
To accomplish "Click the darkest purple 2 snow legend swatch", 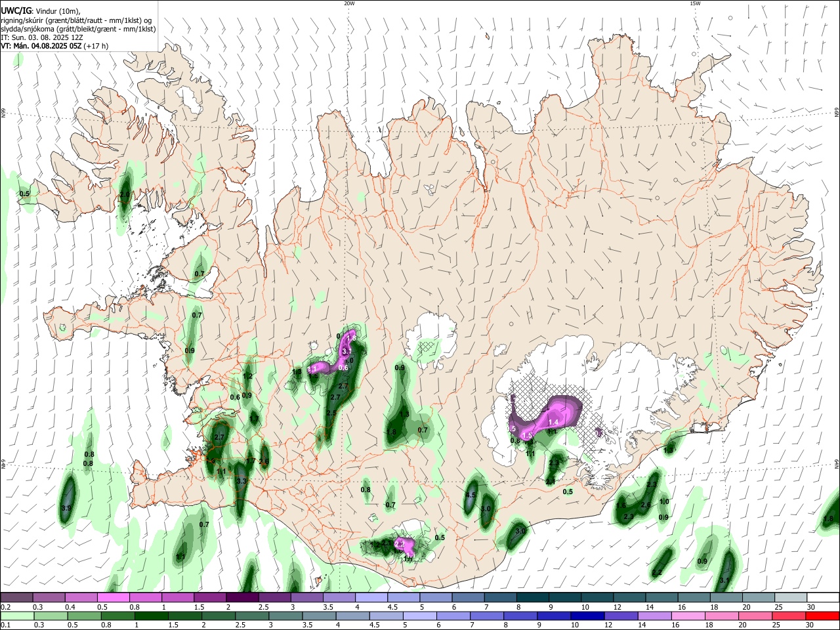I will [241, 598].
